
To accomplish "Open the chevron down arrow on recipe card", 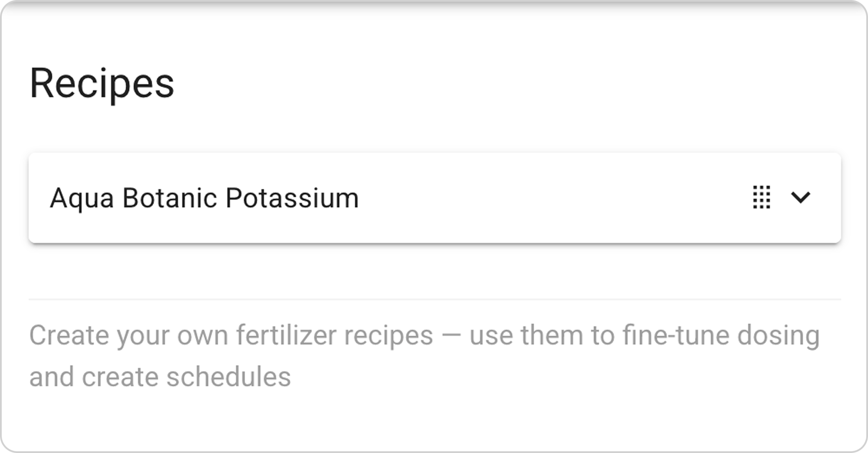I will click(800, 197).
